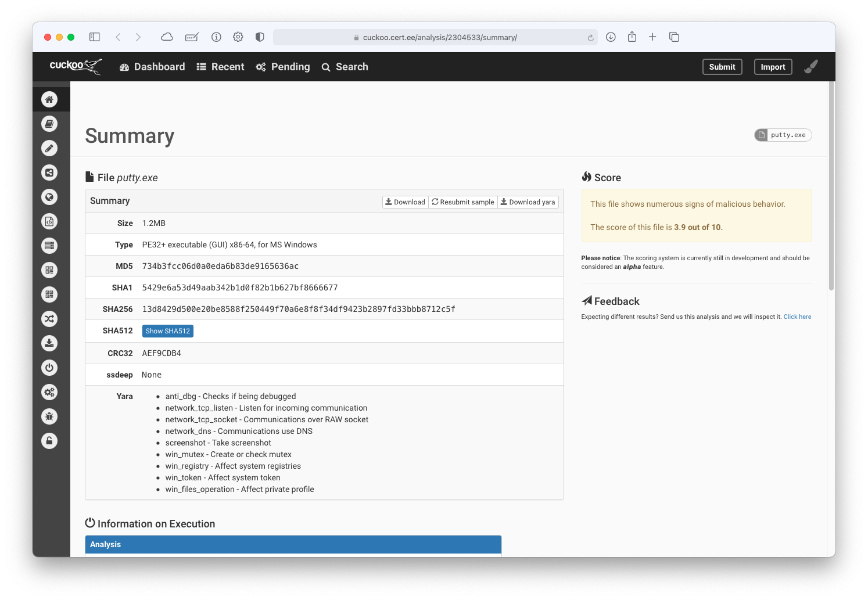Open the Pending menu item
The image size is (868, 600).
283,67
